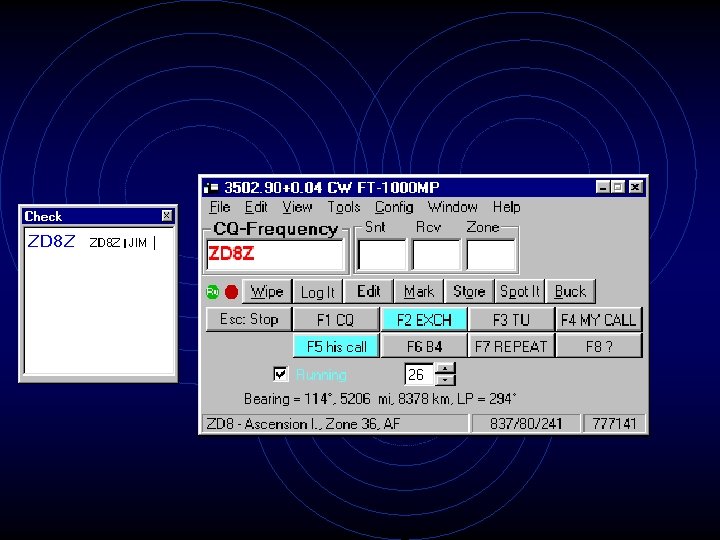Click the Rcv input field
Screen dimensions: 720x540
tap(436, 254)
